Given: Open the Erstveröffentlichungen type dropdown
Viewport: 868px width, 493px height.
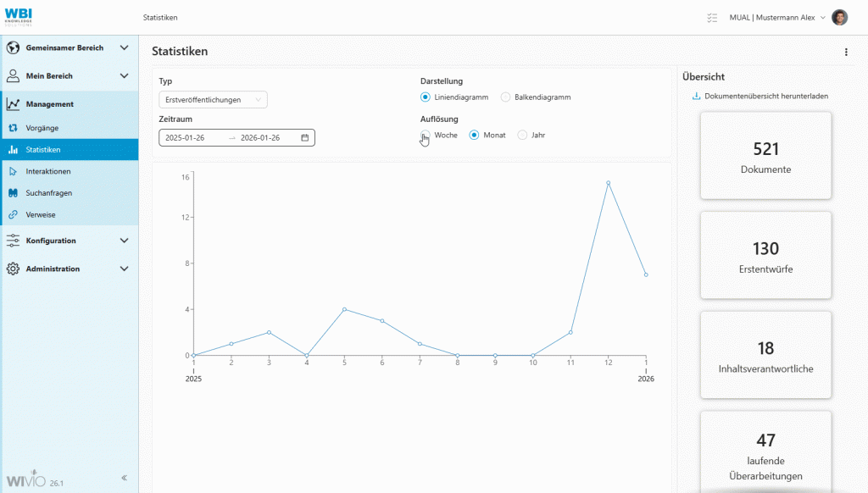Looking at the screenshot, I should [212, 99].
